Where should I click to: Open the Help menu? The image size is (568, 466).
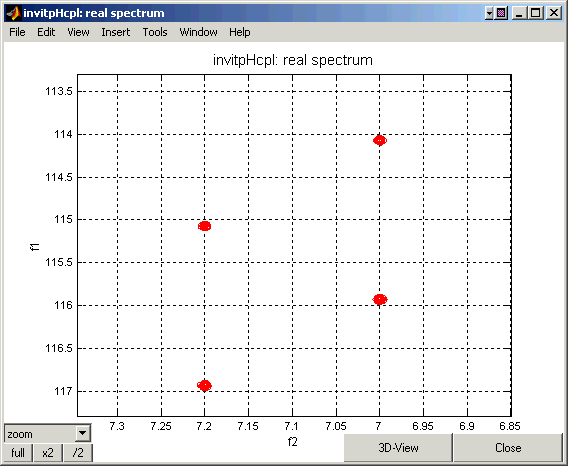click(239, 32)
